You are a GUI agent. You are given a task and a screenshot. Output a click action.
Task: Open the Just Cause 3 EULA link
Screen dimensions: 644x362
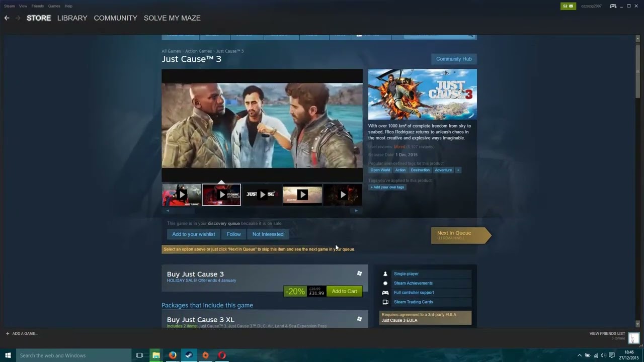pos(399,320)
